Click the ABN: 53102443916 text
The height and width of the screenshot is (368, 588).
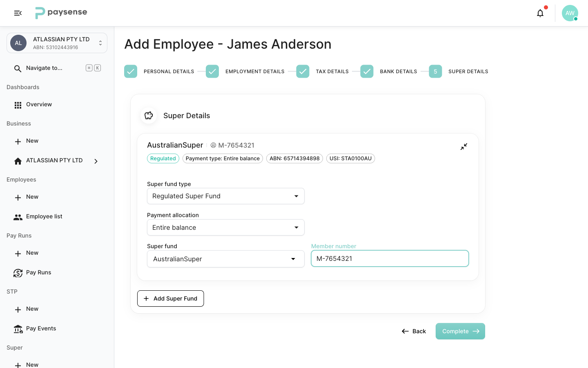[x=56, y=47]
